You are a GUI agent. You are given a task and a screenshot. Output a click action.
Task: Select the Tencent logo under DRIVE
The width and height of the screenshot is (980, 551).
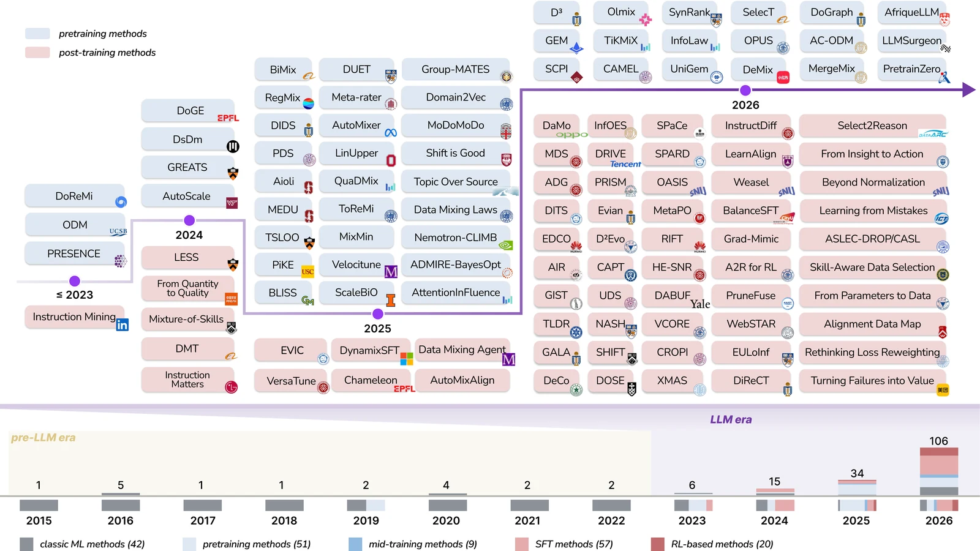[625, 164]
